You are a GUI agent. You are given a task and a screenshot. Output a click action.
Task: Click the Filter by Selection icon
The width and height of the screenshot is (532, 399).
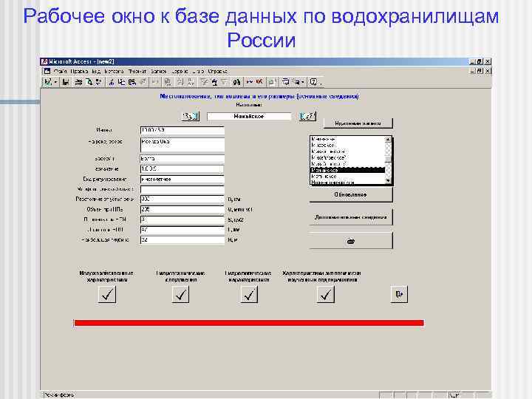pyautogui.click(x=204, y=82)
